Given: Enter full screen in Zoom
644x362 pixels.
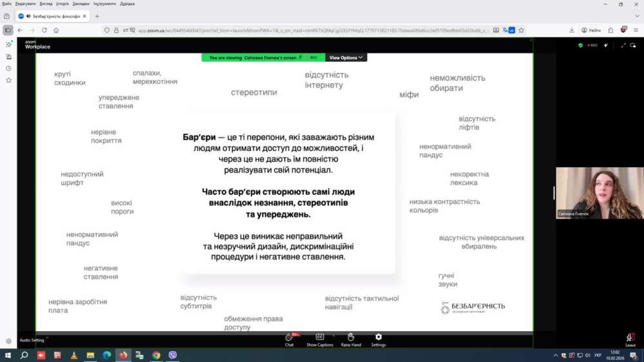Looking at the screenshot, I should tap(623, 46).
